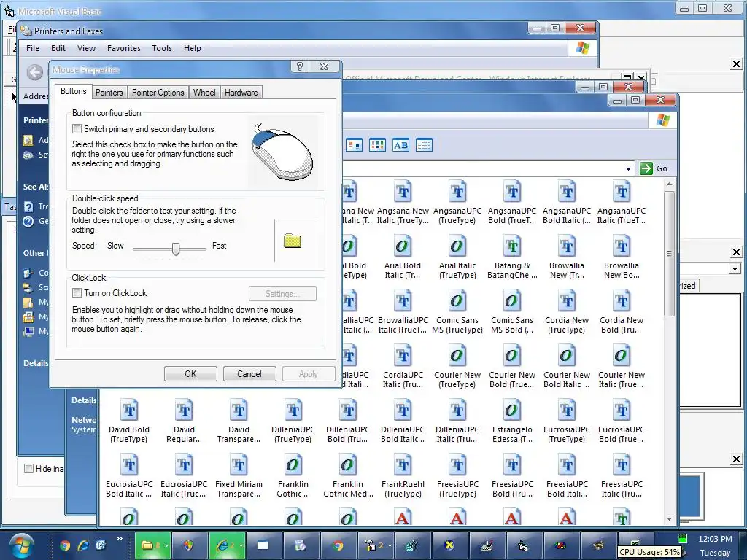The height and width of the screenshot is (560, 747).
Task: Open the Tools menu
Action: click(x=162, y=48)
